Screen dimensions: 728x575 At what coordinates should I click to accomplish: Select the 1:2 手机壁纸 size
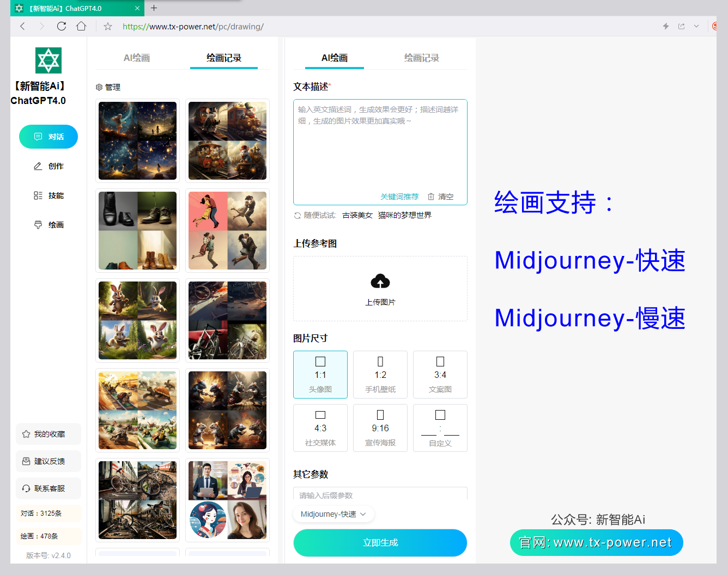click(380, 375)
